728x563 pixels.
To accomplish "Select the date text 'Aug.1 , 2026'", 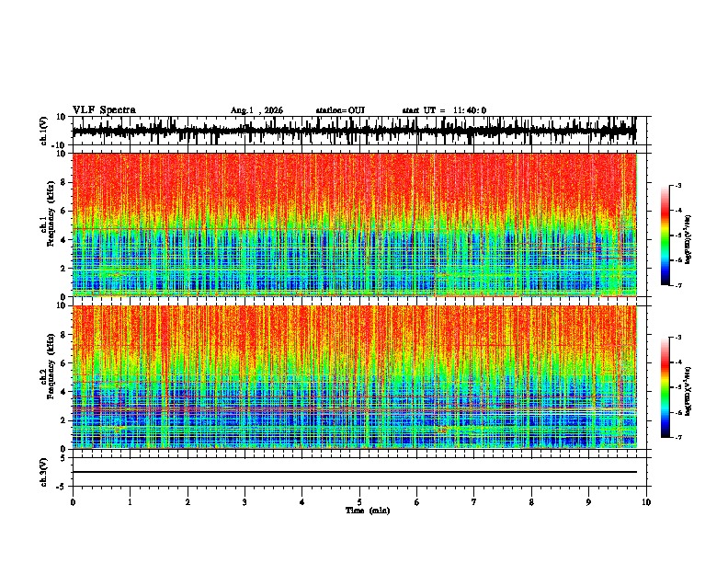I will (256, 110).
